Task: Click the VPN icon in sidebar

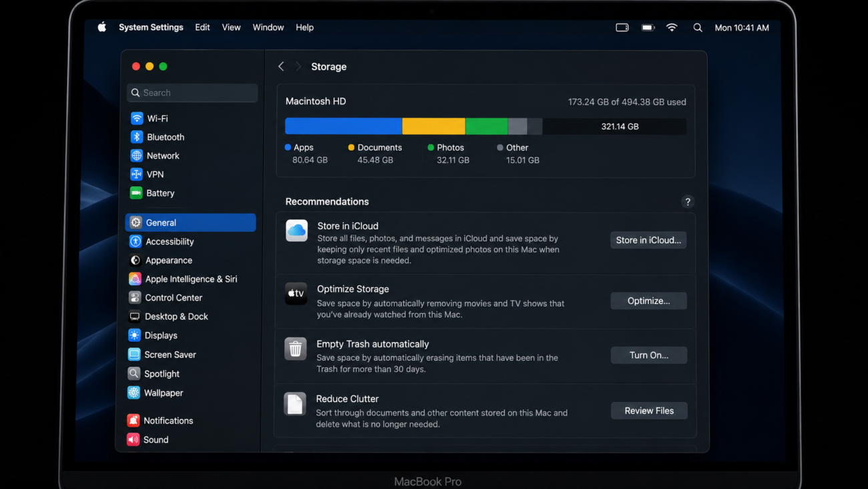Action: (137, 174)
